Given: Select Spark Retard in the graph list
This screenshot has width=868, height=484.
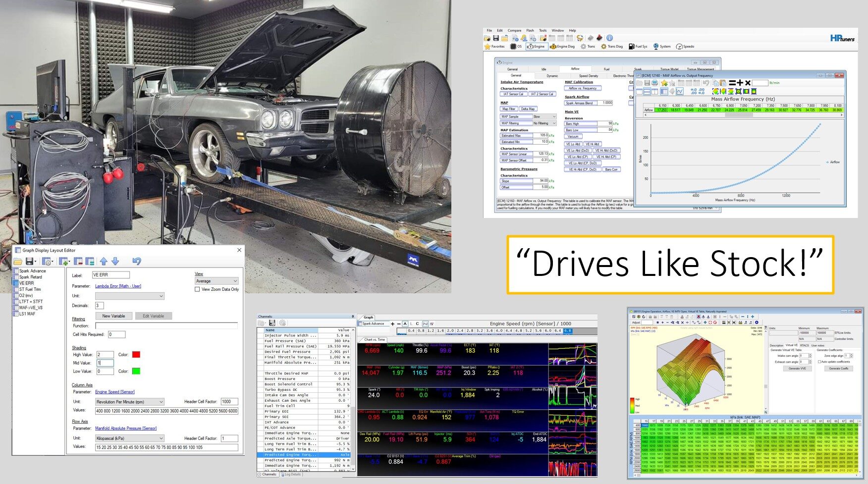Looking at the screenshot, I should (x=31, y=277).
